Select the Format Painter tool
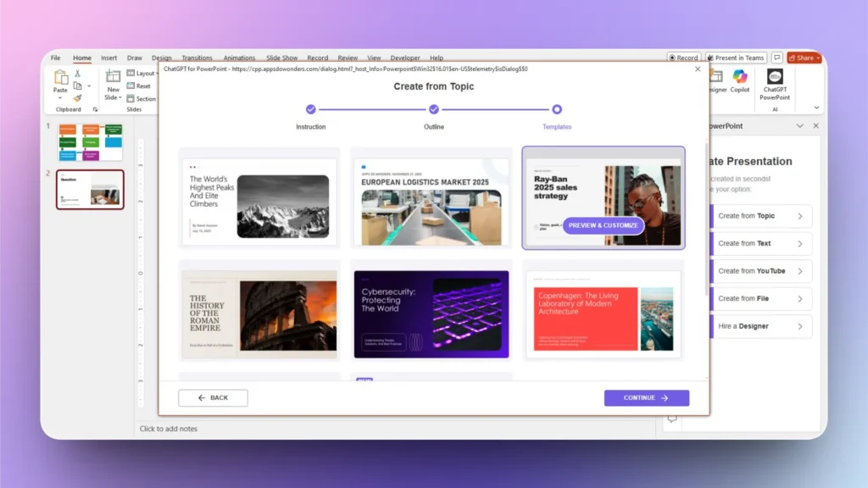The height and width of the screenshot is (488, 868). click(78, 98)
